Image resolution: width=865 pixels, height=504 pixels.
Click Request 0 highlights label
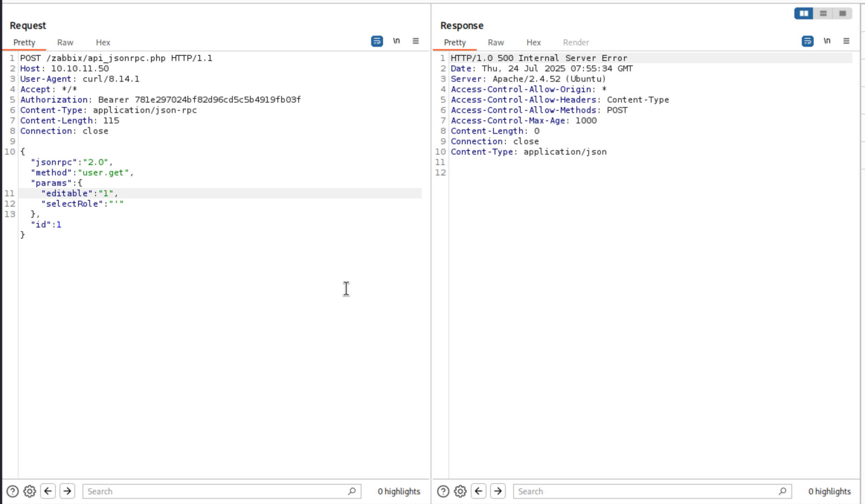coord(399,491)
